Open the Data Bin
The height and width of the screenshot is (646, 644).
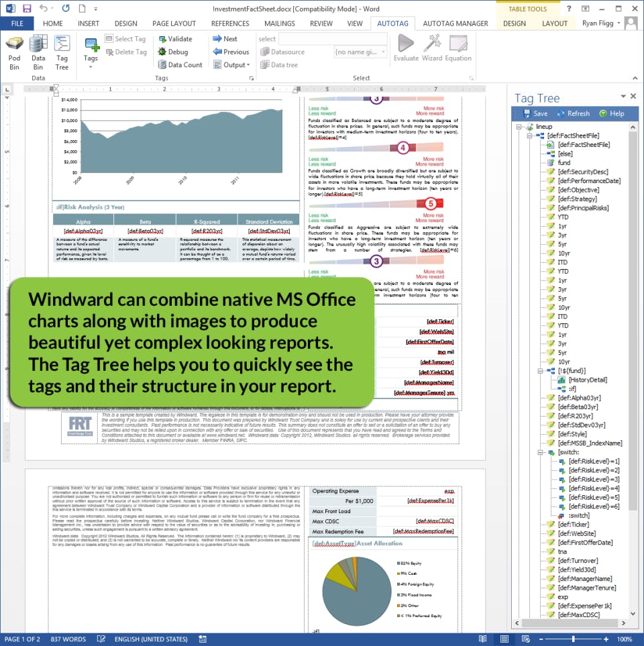tap(38, 53)
